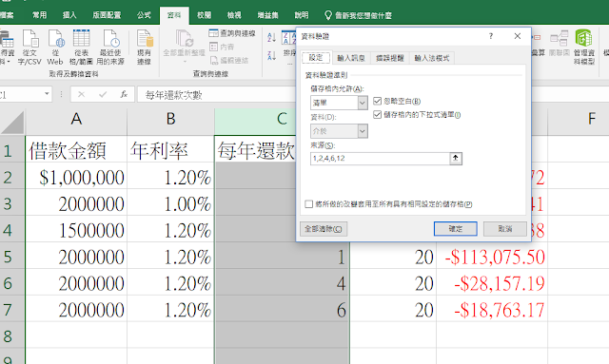Click the -$28,157.19 cell
The width and height of the screenshot is (609, 364).
492,283
